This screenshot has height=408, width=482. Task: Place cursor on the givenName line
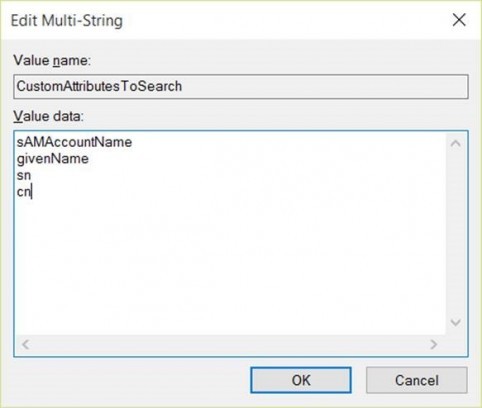coord(53,159)
